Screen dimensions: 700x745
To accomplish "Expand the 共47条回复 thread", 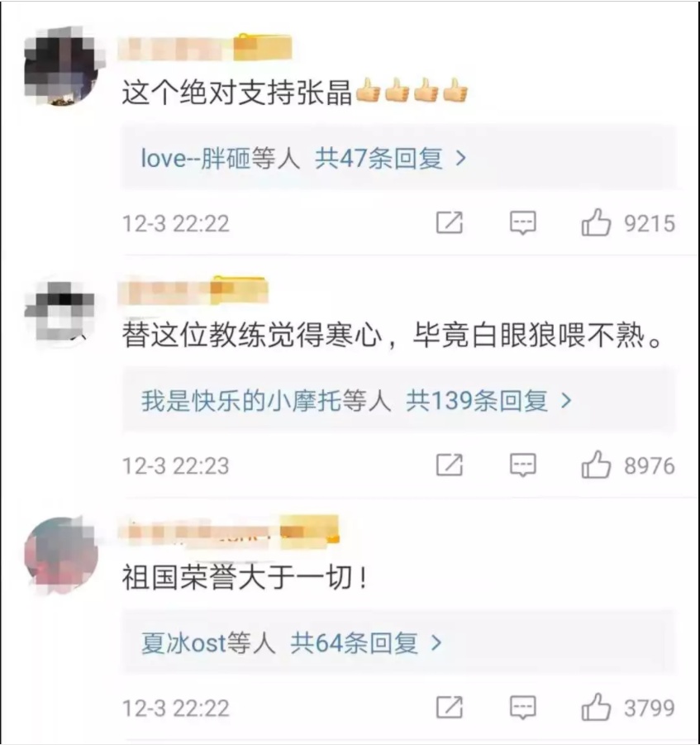I will pyautogui.click(x=390, y=158).
